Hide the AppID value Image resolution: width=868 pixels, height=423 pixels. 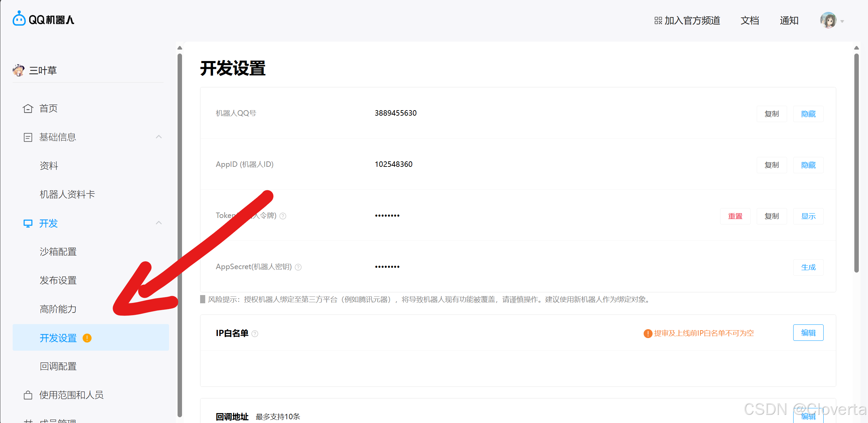pyautogui.click(x=808, y=165)
